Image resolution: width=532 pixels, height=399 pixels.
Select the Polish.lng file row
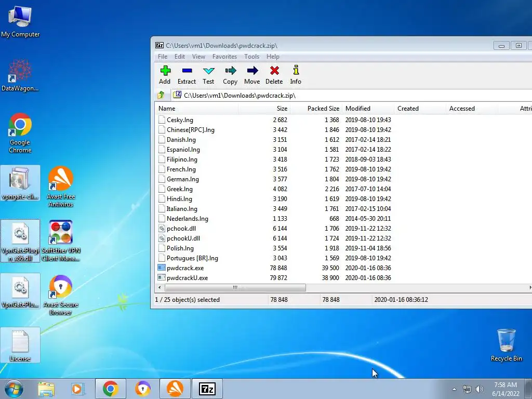coord(343,248)
